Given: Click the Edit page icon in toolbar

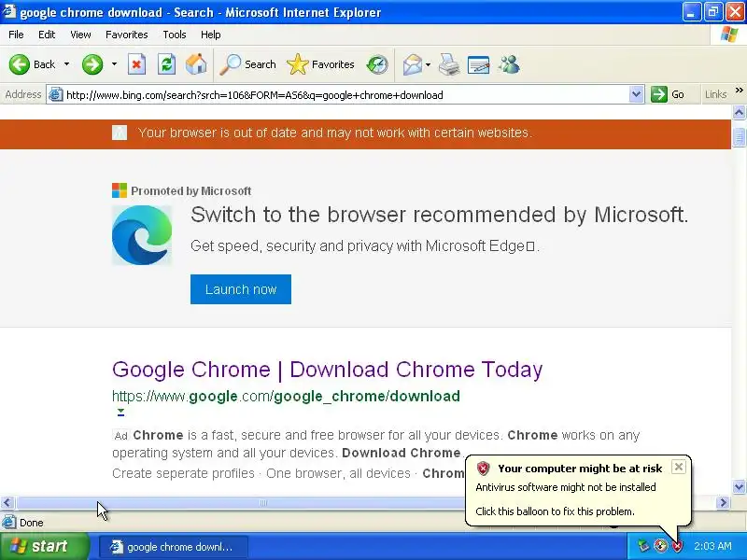Looking at the screenshot, I should click(x=478, y=64).
